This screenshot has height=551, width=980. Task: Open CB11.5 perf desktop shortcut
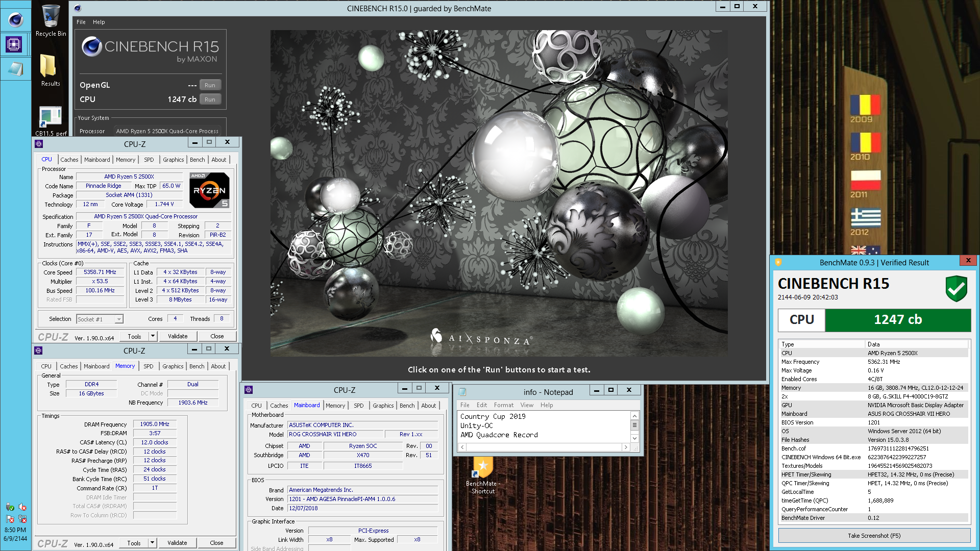tap(51, 121)
